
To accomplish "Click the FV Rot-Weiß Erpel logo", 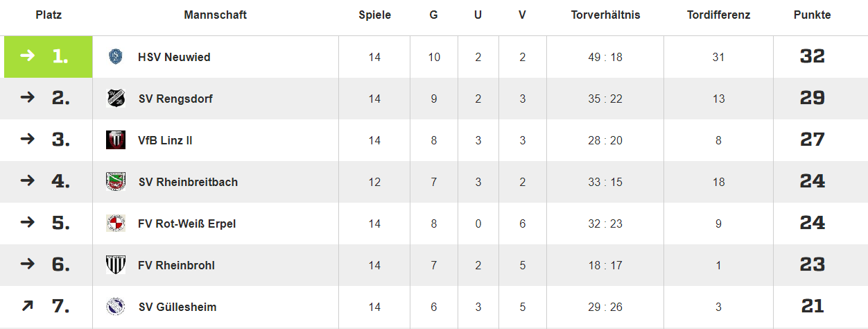I will pos(116,223).
